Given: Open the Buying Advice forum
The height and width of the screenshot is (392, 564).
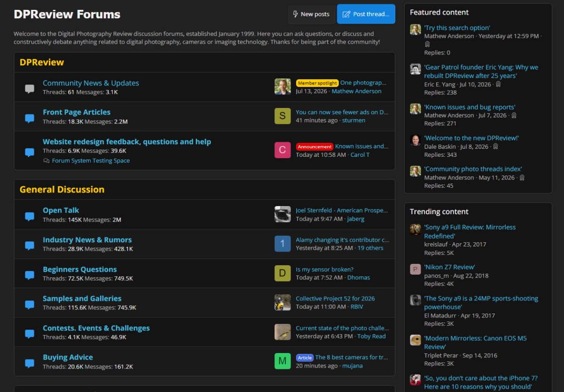Looking at the screenshot, I should 68,357.
